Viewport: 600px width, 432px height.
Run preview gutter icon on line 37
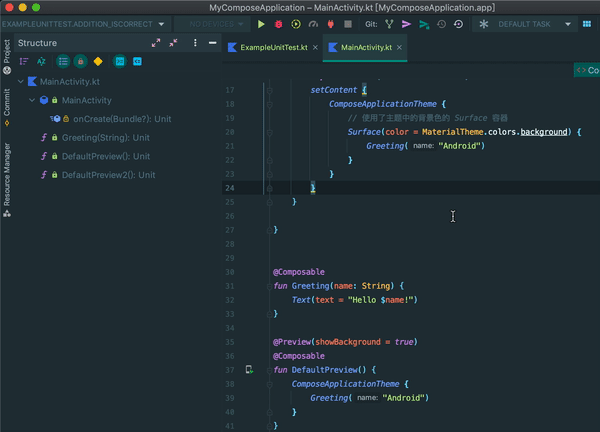pyautogui.click(x=249, y=370)
